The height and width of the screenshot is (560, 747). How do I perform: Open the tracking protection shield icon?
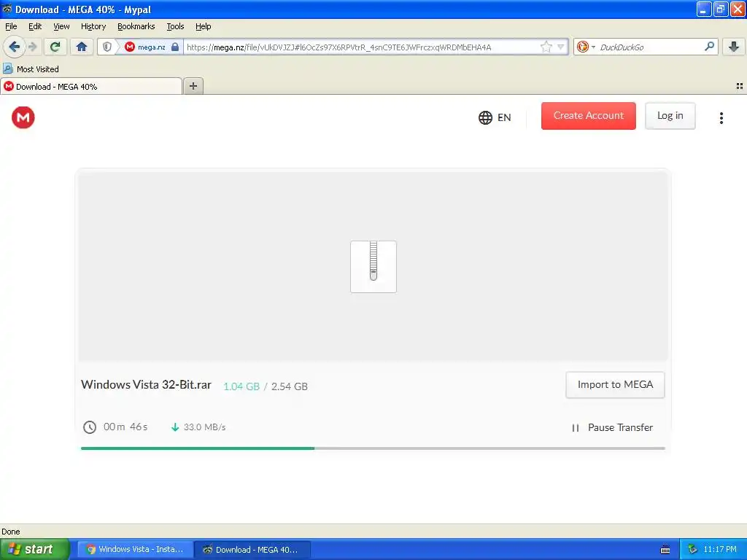(x=107, y=47)
